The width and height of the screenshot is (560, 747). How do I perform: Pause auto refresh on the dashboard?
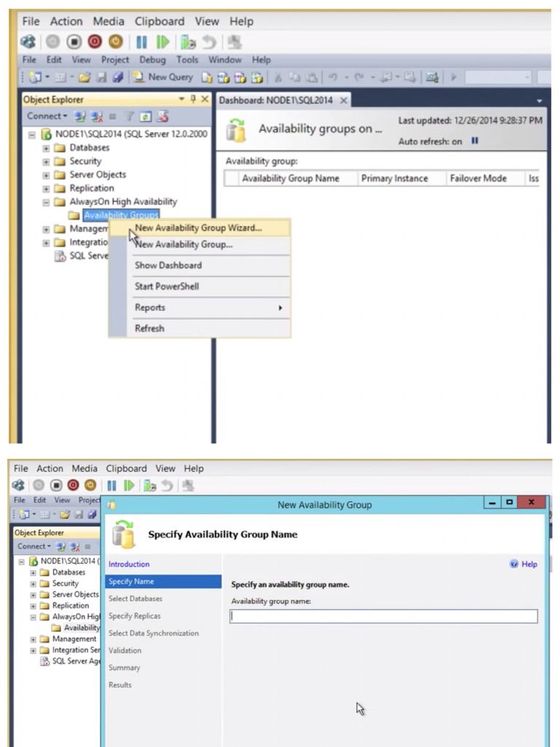click(x=475, y=141)
